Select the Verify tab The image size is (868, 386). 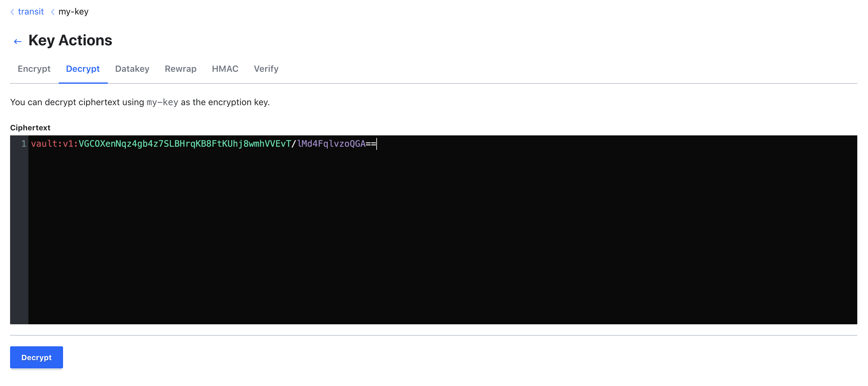tap(266, 69)
